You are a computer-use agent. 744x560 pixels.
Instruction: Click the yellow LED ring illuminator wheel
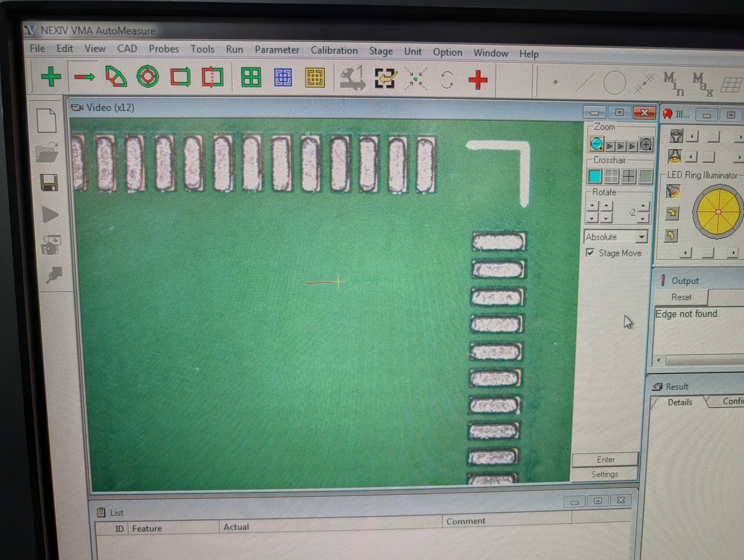(718, 212)
